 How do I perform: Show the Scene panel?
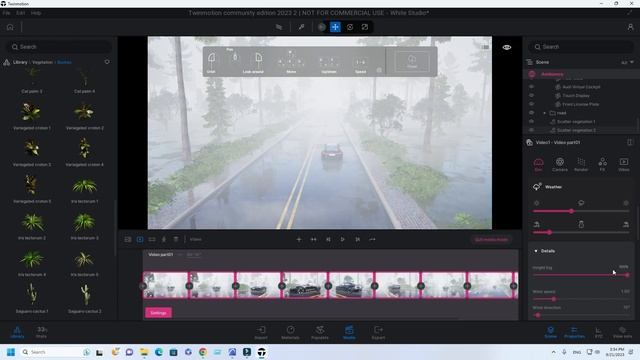tap(551, 332)
